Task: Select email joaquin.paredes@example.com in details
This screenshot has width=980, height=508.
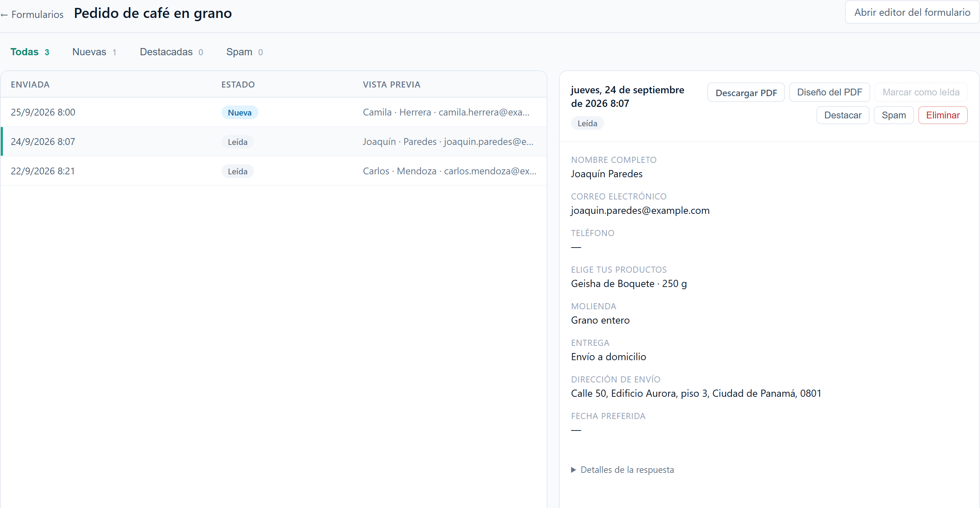Action: 640,211
